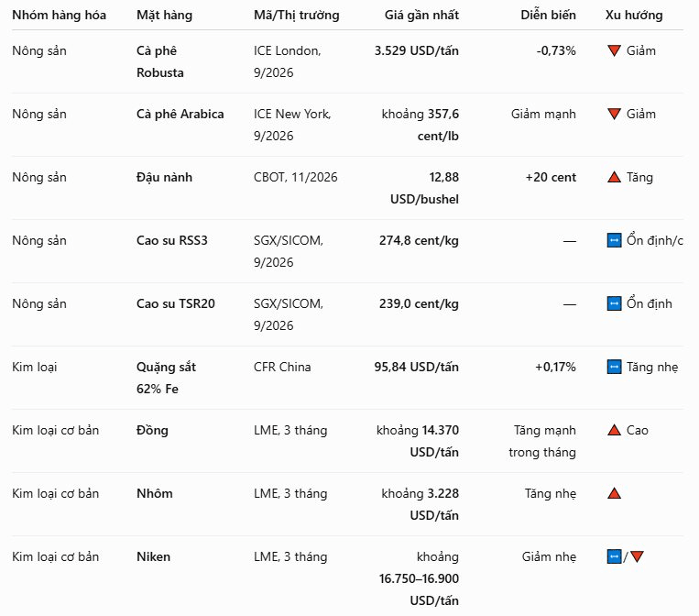Select the Cà phê Arabica item name
The image size is (699, 616).
[180, 115]
